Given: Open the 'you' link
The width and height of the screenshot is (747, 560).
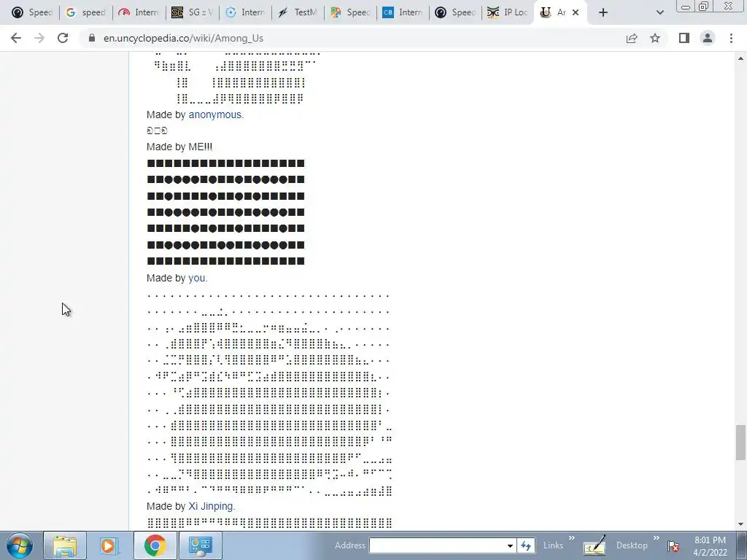Looking at the screenshot, I should click(196, 278).
